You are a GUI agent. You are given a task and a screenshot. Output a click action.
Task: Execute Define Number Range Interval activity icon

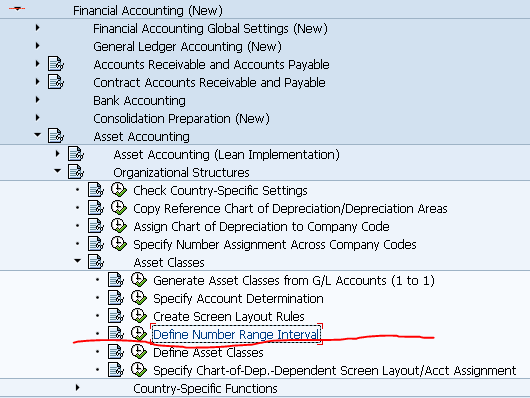point(139,333)
